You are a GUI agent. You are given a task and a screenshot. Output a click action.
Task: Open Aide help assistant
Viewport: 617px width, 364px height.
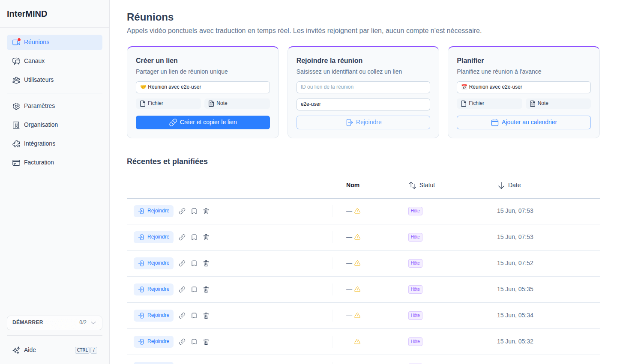(54, 350)
